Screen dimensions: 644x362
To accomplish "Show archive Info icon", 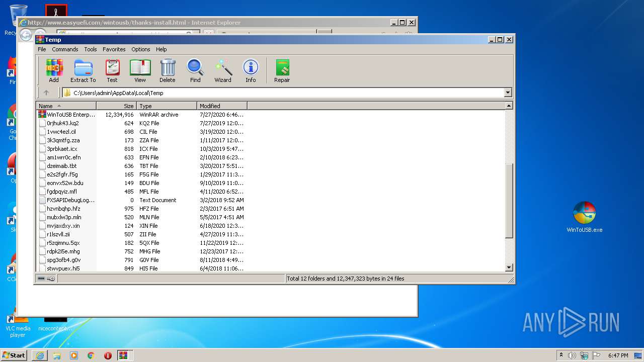I will [251, 70].
